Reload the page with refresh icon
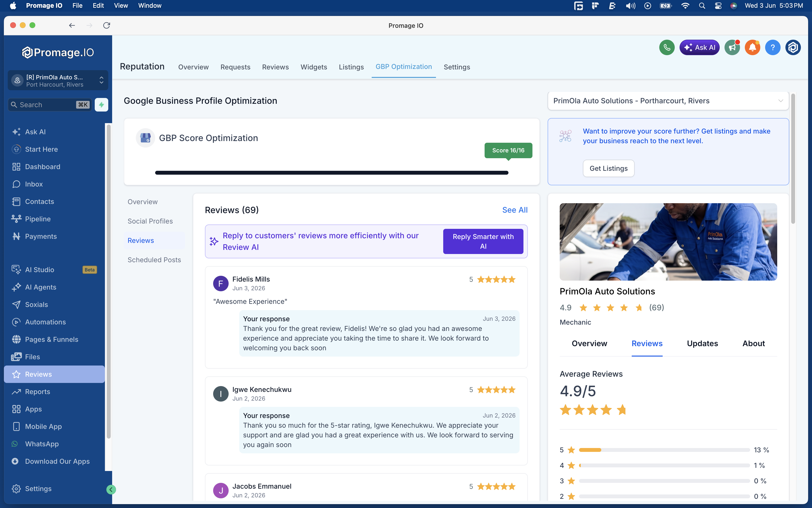This screenshot has height=508, width=812. (107, 26)
